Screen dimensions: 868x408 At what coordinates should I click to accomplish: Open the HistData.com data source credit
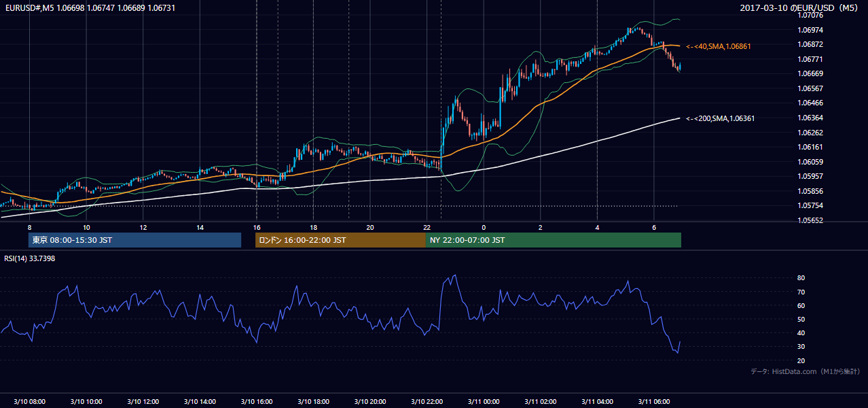point(805,371)
